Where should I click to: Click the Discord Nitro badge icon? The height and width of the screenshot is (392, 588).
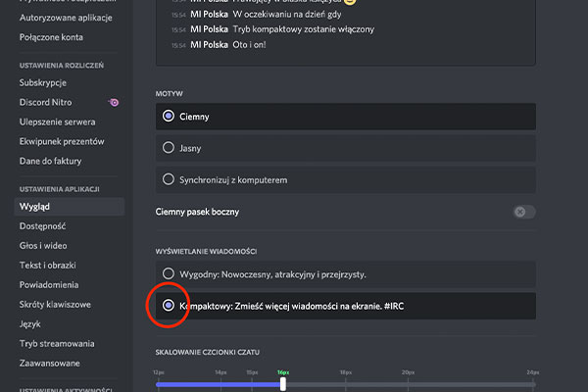(x=115, y=103)
